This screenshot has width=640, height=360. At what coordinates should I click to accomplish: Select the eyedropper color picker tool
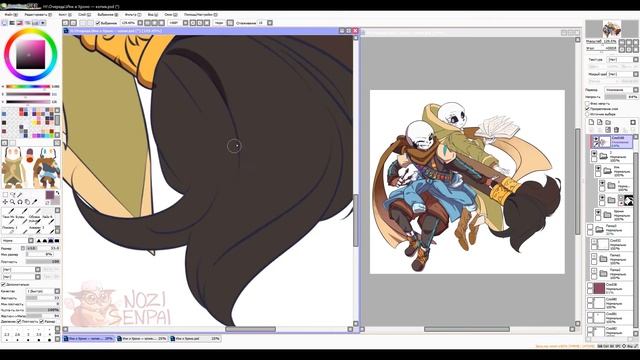(x=35, y=202)
